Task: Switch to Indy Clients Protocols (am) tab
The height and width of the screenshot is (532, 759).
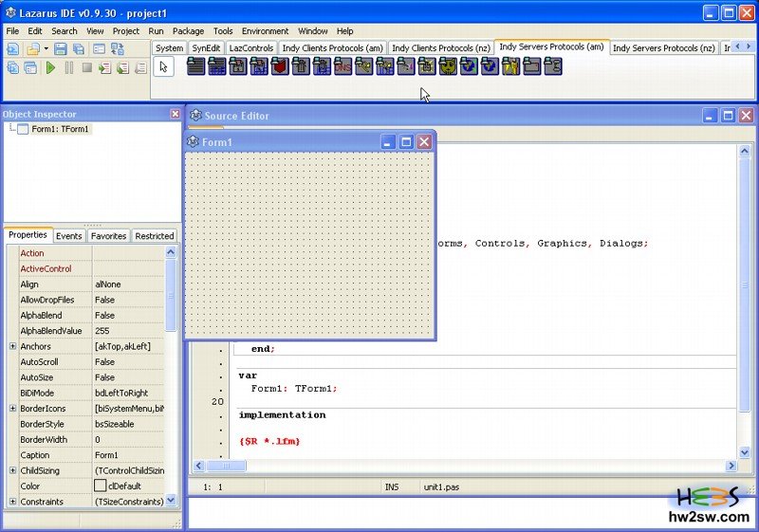Action: pyautogui.click(x=333, y=47)
